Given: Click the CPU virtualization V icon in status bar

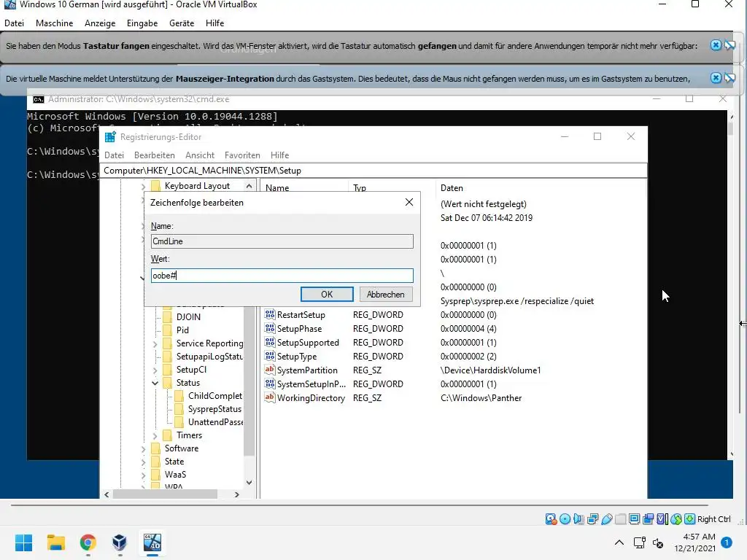Looking at the screenshot, I should [662, 519].
